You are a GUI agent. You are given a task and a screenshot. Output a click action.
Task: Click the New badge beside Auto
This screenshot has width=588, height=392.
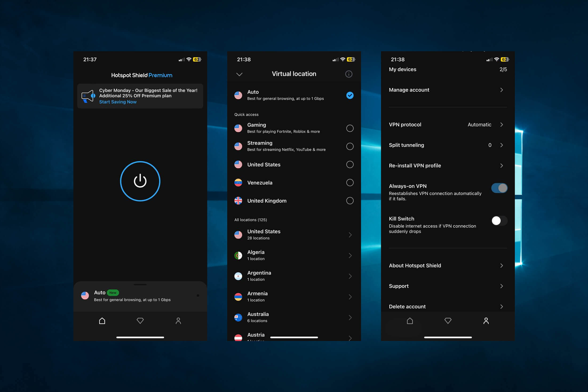click(x=113, y=293)
